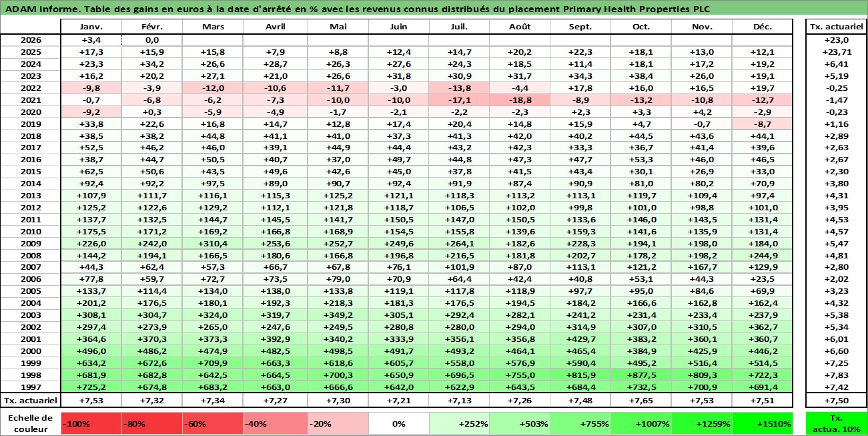Select the 'Janv.' column header
This screenshot has width=868, height=436.
[91, 27]
